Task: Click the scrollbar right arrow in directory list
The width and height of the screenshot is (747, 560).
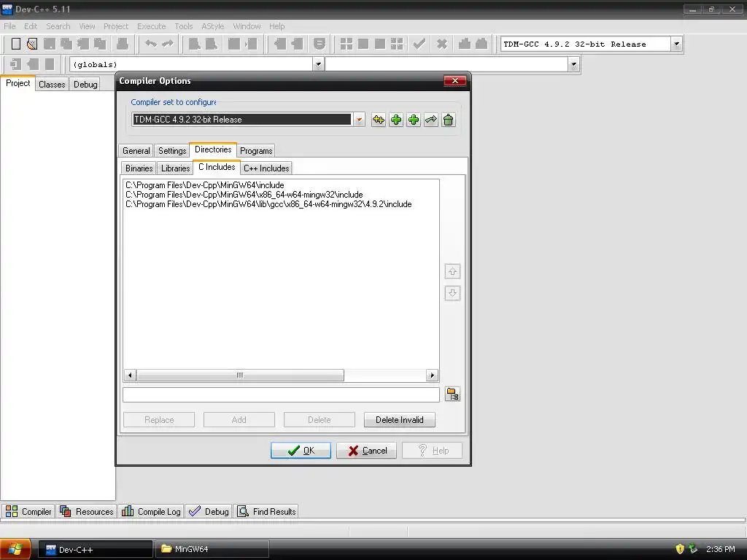Action: [432, 376]
